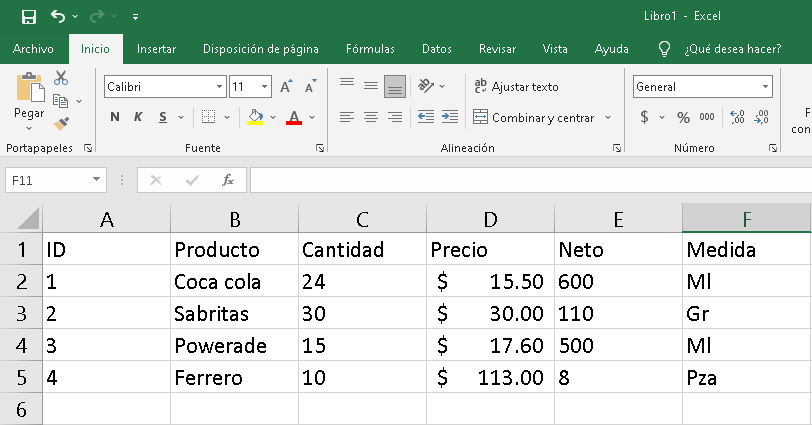The image size is (812, 425).
Task: Toggle underline (S) formatting
Action: (163, 117)
